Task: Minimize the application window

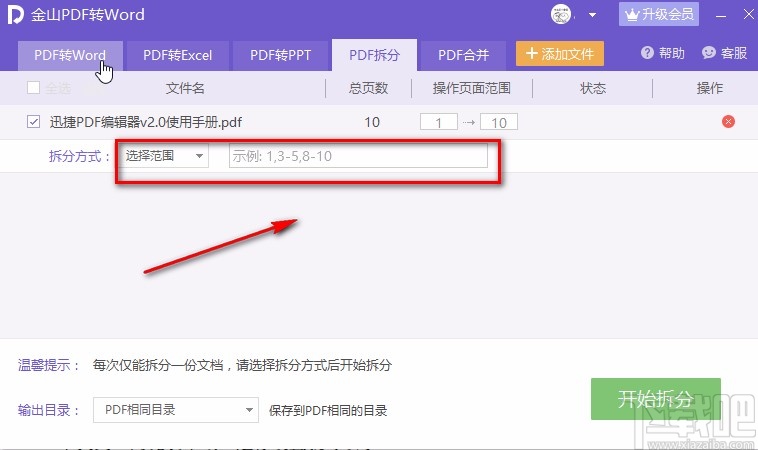Action: [x=721, y=15]
